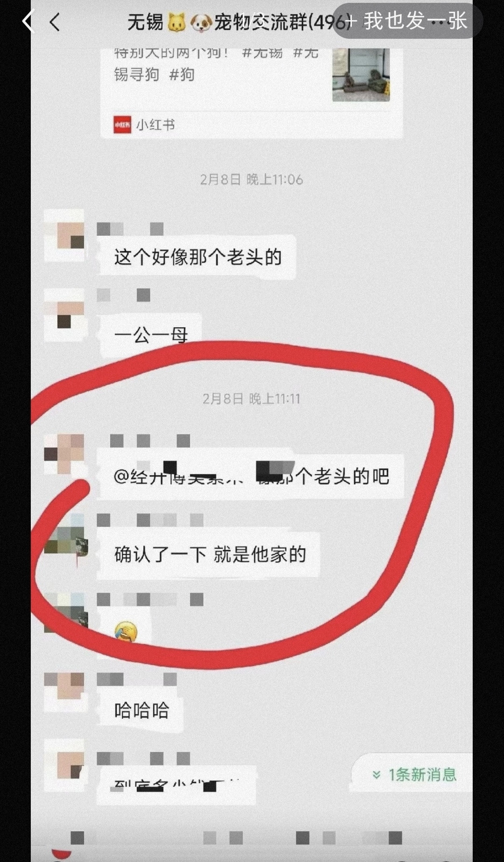Select the 哈哈哈 message bubble
The height and width of the screenshot is (862, 504).
coord(141,711)
